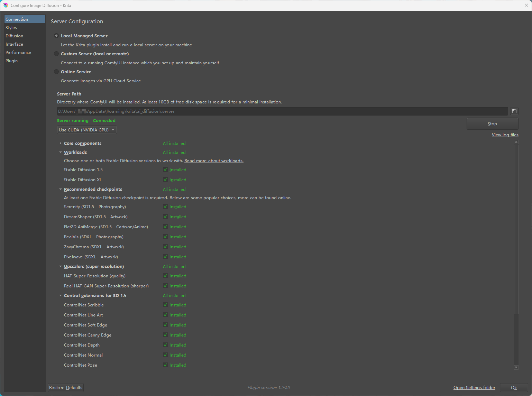The image size is (532, 396).
Task: Toggle ControlNet Canny Edge checkbox
Action: [165, 335]
